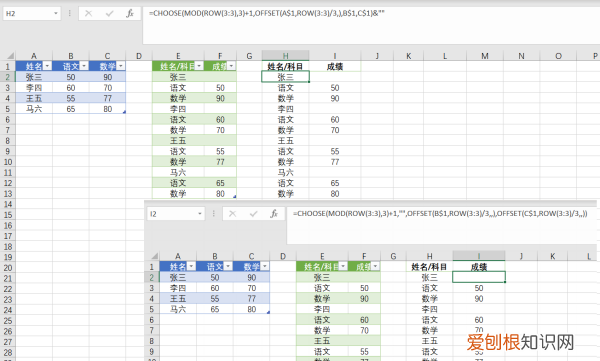Open the 数学 filter dropdown in top sheet C1
The image size is (600, 361).
pyautogui.click(x=121, y=66)
